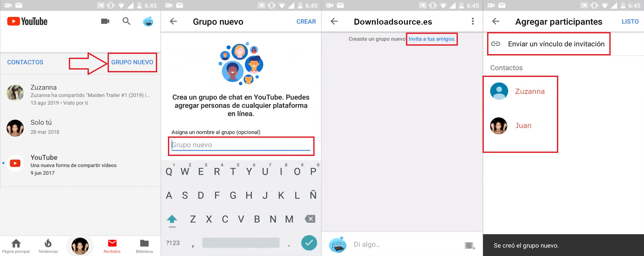Tap the Downloadsource.es chat title
This screenshot has width=644, height=256.
pos(393,22)
